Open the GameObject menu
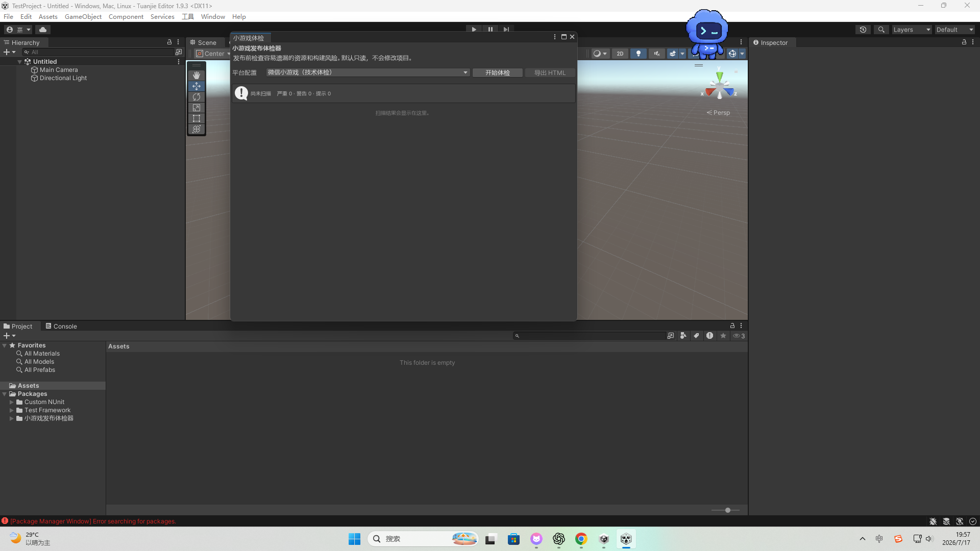The height and width of the screenshot is (551, 980). [83, 17]
